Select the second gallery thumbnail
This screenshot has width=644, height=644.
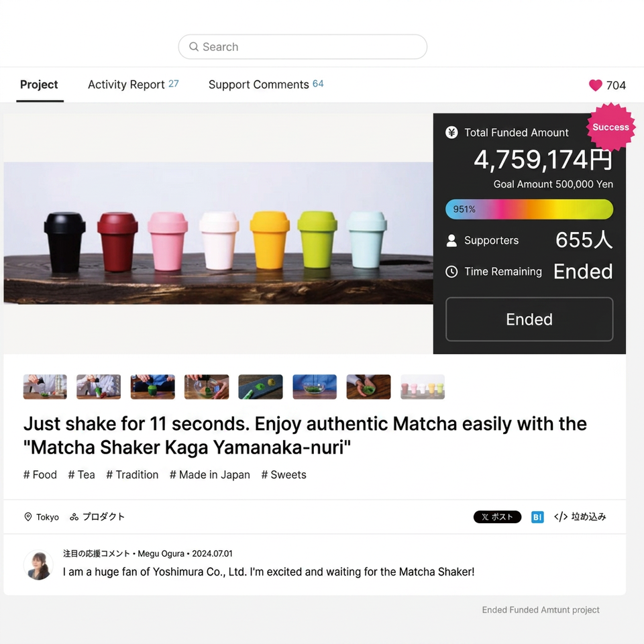[x=99, y=387]
